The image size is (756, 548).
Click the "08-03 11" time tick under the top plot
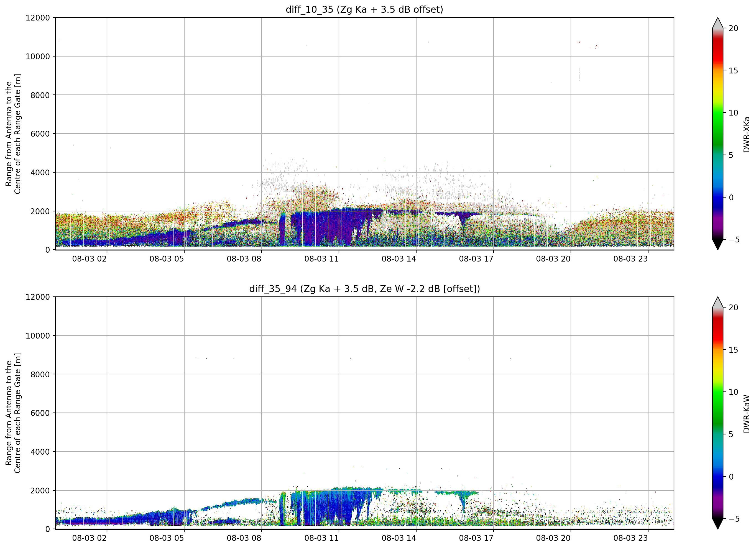[321, 259]
